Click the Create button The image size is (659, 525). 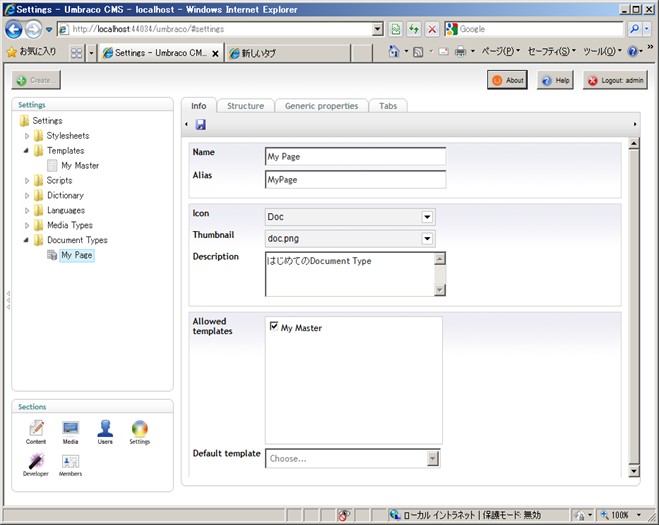pos(36,80)
